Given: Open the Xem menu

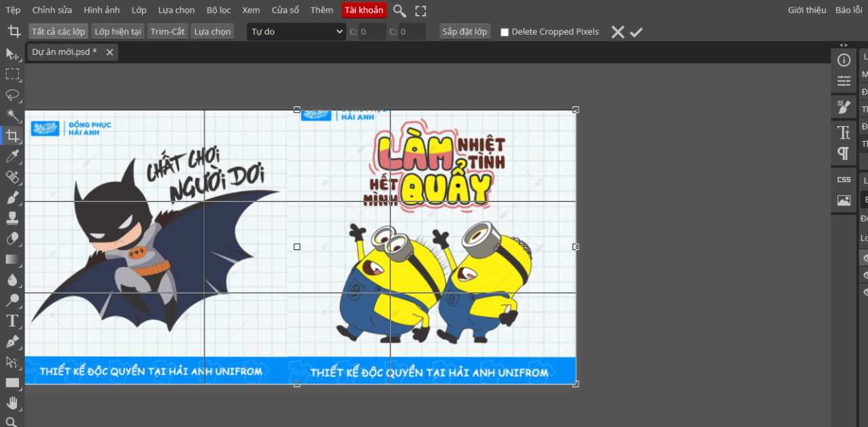Looking at the screenshot, I should click(x=251, y=10).
